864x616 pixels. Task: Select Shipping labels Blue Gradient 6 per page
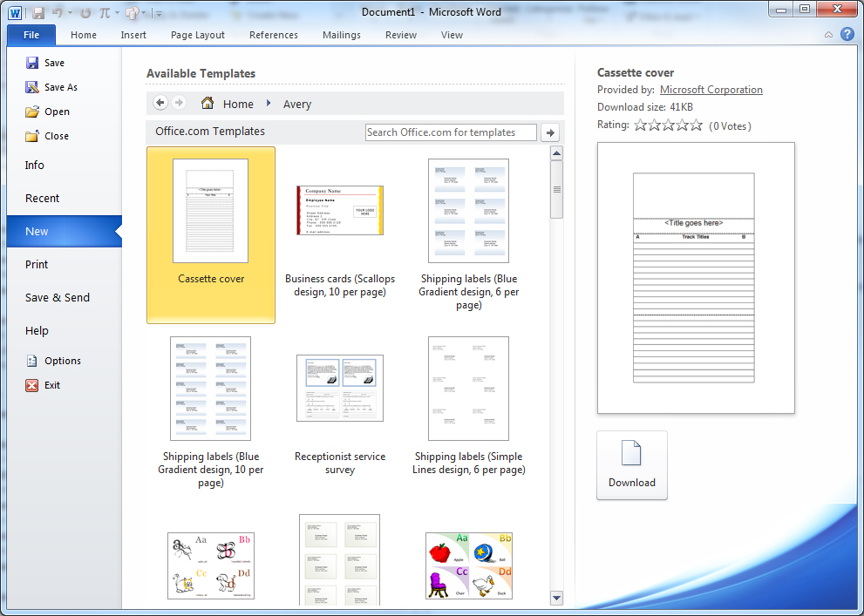click(x=468, y=235)
